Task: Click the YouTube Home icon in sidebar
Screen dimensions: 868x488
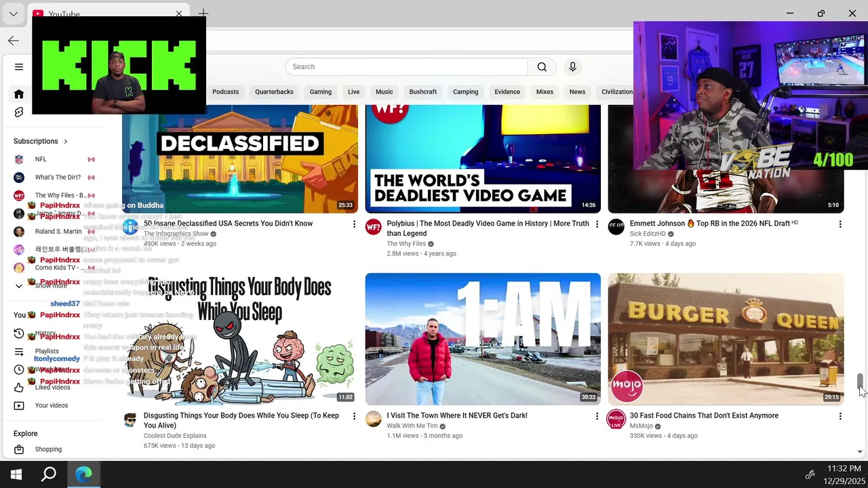Action: 19,94
